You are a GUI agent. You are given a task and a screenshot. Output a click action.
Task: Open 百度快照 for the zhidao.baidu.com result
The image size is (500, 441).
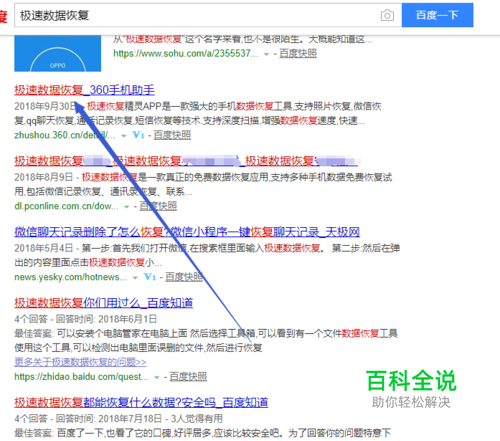[x=188, y=377]
